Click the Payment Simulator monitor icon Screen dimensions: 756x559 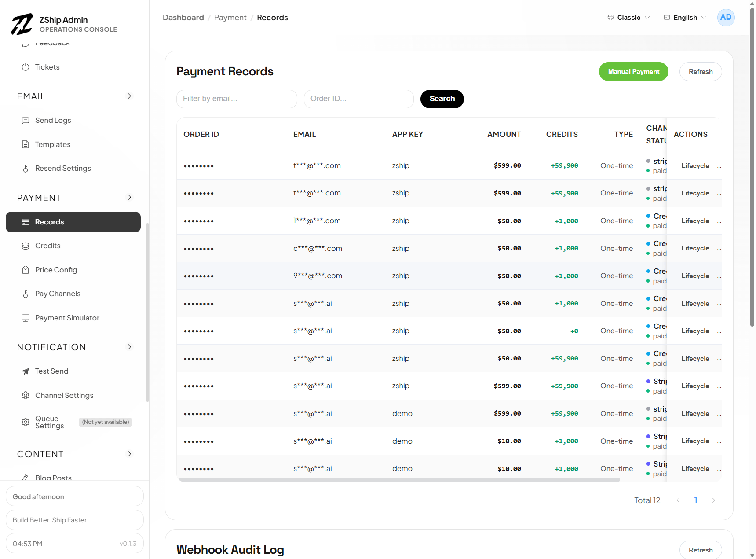(26, 318)
